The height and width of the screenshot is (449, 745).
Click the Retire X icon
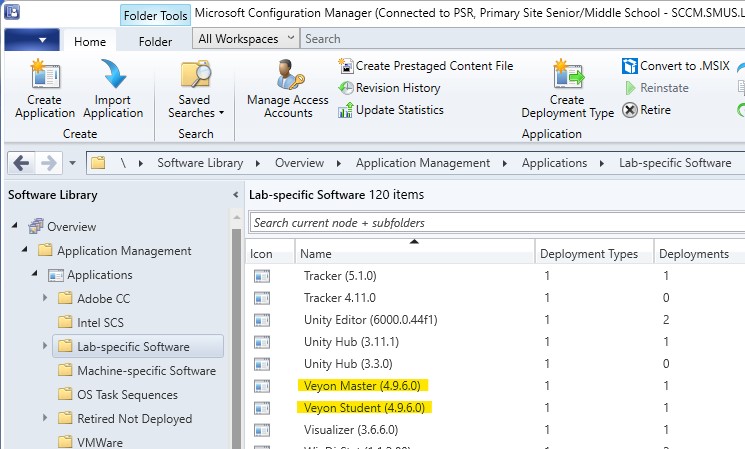(630, 110)
